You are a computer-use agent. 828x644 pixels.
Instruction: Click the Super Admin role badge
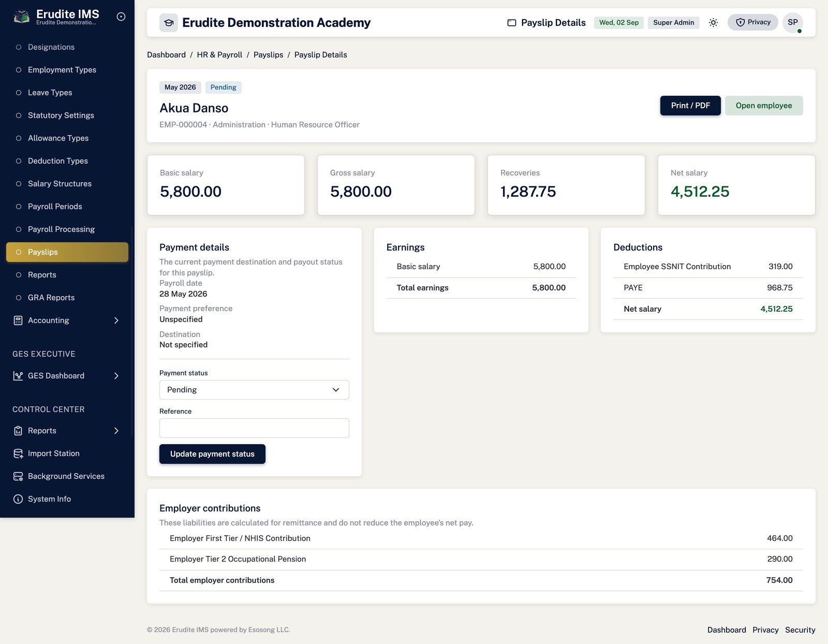(673, 22)
